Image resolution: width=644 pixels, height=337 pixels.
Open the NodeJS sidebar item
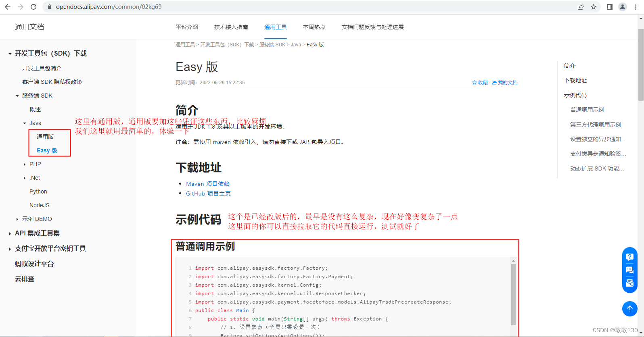(x=40, y=205)
